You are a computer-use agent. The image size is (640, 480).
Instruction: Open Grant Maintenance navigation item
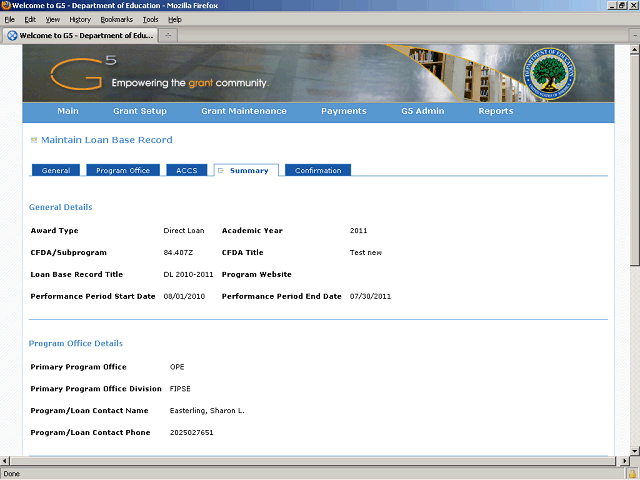pyautogui.click(x=244, y=111)
